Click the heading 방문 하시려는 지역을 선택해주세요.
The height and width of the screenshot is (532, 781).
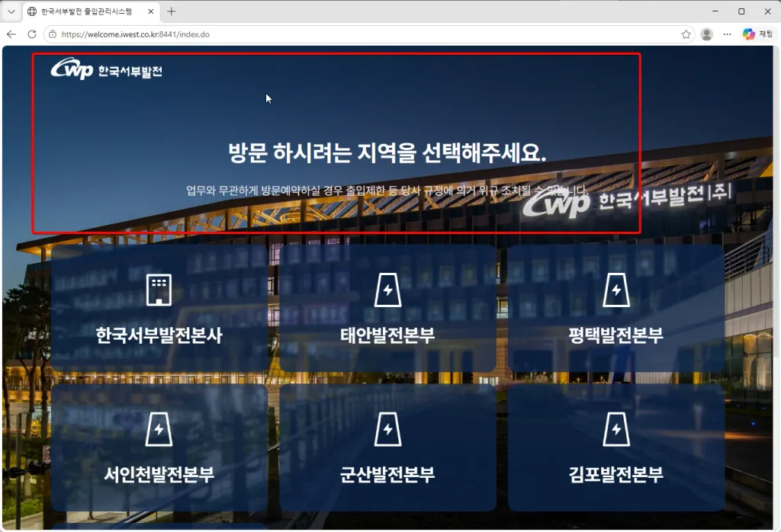coord(387,152)
